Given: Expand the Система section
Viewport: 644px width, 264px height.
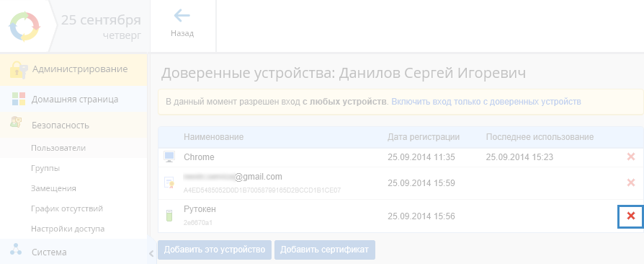Looking at the screenshot, I should click(73, 252).
